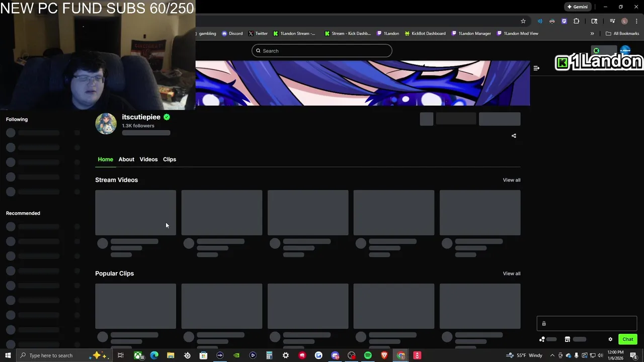
Task: Open the chat settings gear icon
Action: point(610,339)
